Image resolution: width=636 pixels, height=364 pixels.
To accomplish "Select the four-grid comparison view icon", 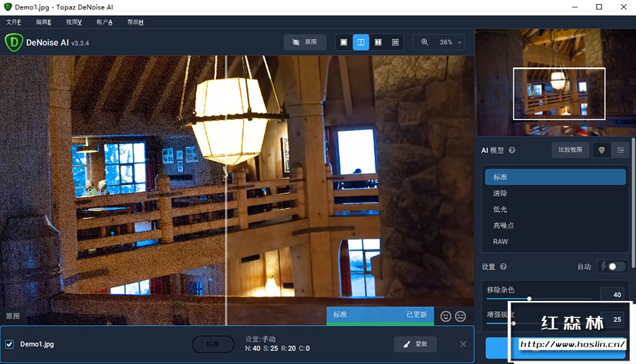I will pos(395,42).
